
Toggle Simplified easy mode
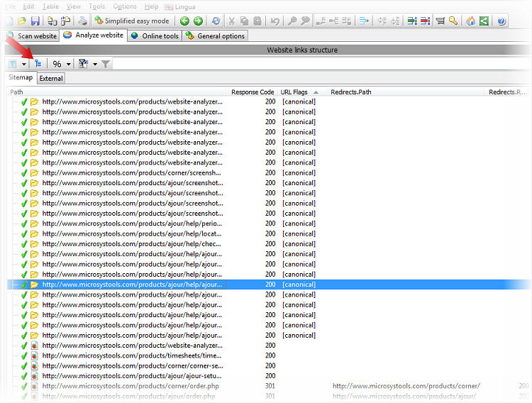click(x=133, y=21)
